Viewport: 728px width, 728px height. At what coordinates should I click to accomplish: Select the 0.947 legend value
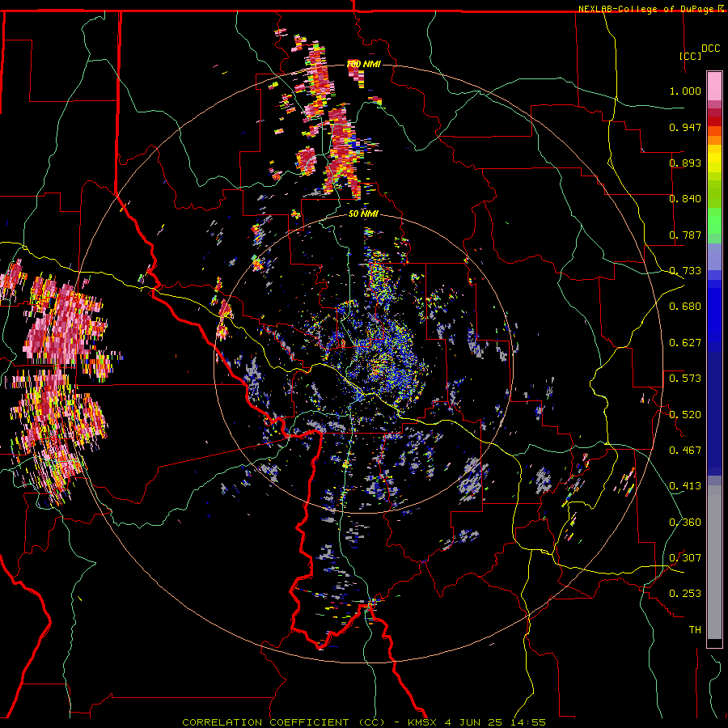click(x=685, y=127)
